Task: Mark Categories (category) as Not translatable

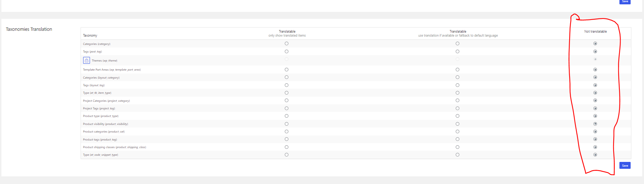Action: (x=595, y=43)
